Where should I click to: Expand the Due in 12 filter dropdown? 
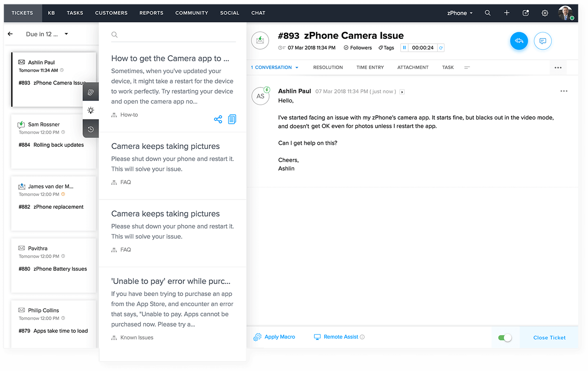[x=66, y=34]
